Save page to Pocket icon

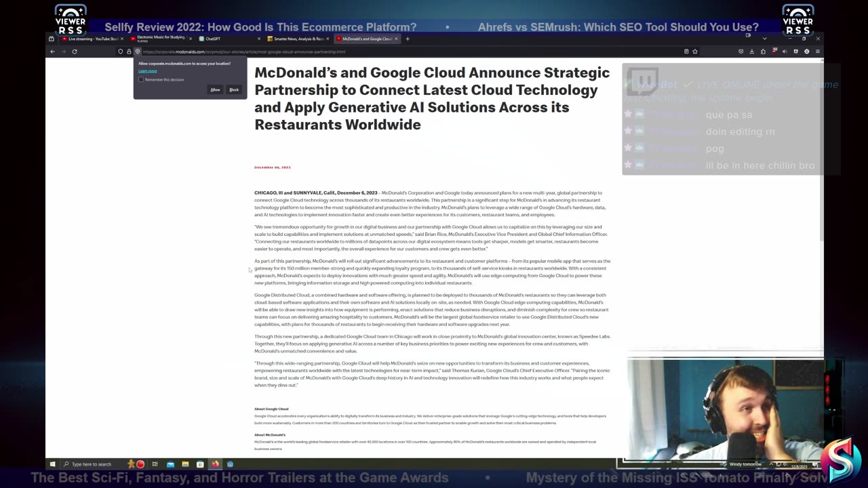coord(741,52)
